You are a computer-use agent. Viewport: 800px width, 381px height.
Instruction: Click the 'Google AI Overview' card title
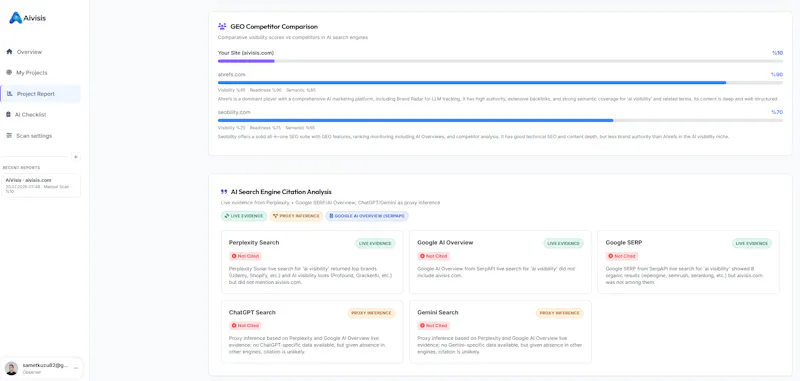[x=445, y=243]
